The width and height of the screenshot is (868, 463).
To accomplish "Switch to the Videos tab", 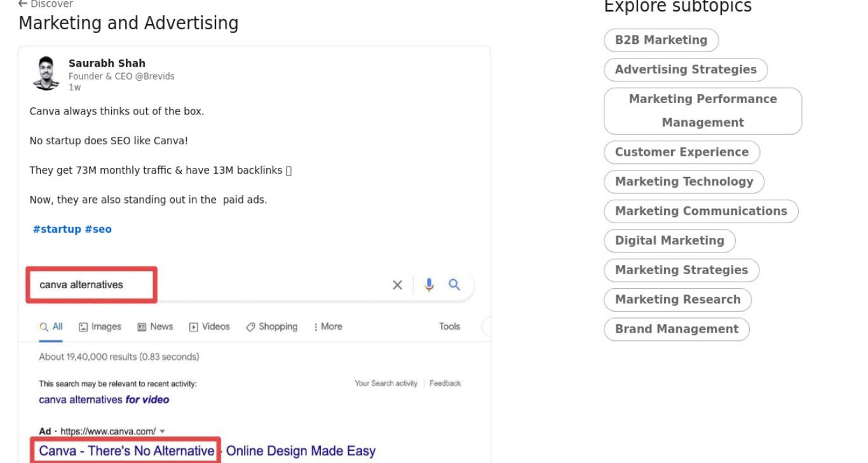I will [x=209, y=326].
